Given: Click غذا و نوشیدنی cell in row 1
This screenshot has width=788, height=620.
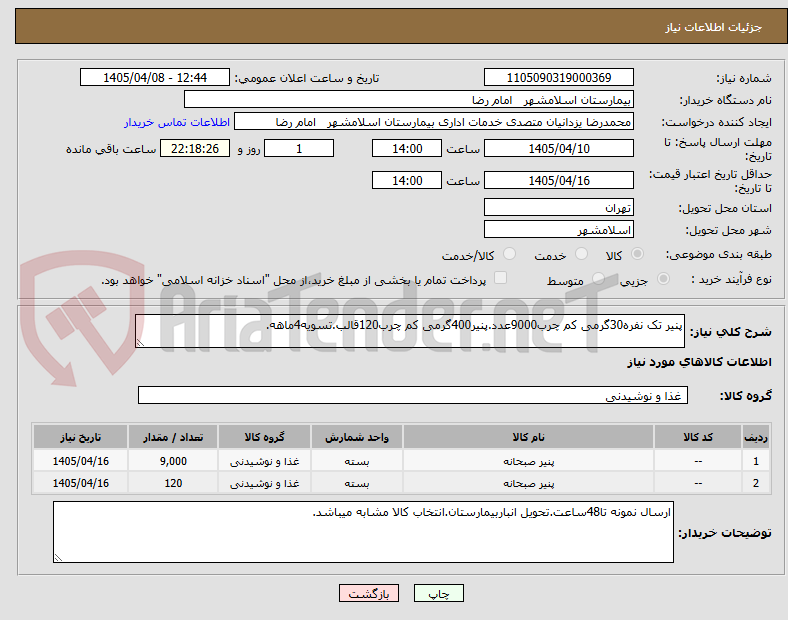Looking at the screenshot, I should (264, 461).
